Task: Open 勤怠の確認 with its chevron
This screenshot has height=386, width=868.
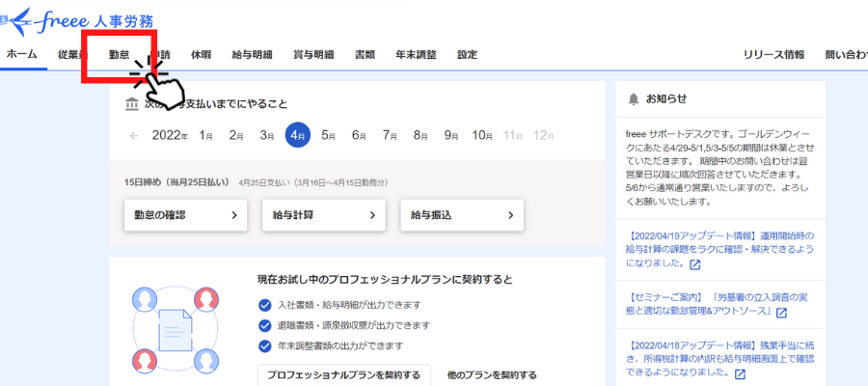Action: [186, 215]
